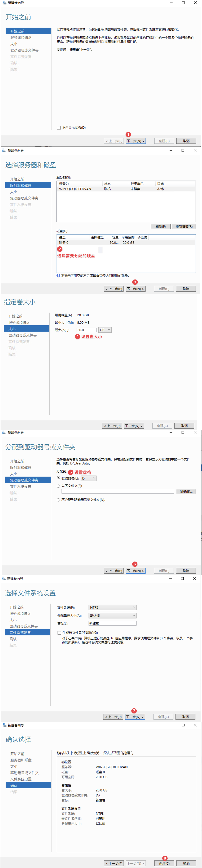Click 取消 on the 选择服务器和磁盘 page
Viewport: 202px width, 868px height.
(x=186, y=289)
